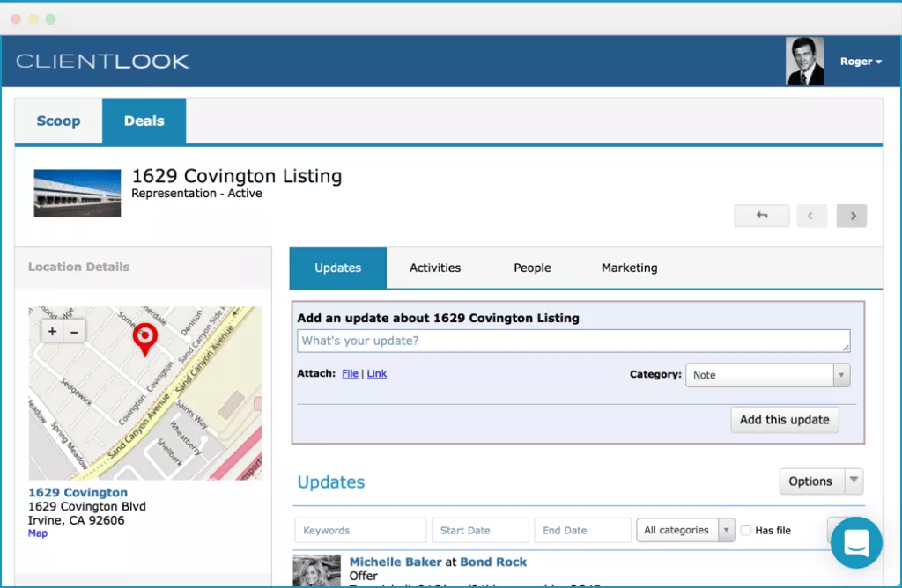
Task: Click the ClientLook logo
Action: point(103,62)
